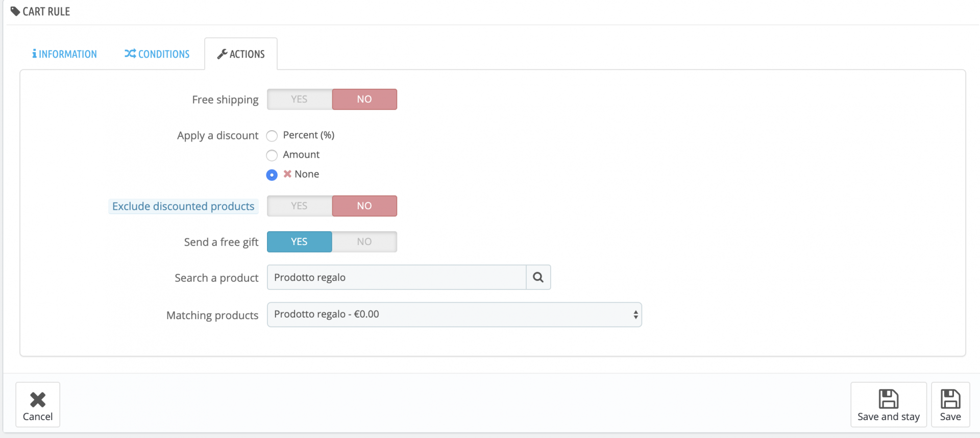Set Free shipping toggle to NO

pos(364,100)
